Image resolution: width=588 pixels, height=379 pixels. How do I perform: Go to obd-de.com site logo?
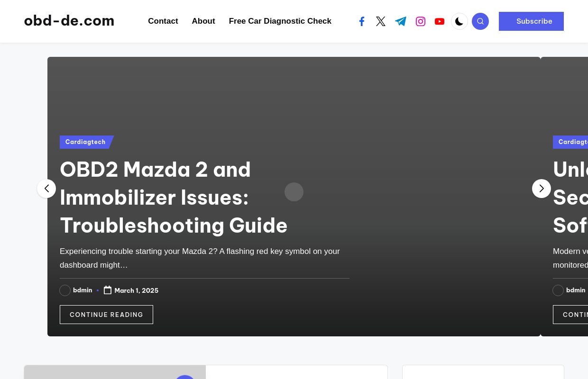(x=69, y=21)
